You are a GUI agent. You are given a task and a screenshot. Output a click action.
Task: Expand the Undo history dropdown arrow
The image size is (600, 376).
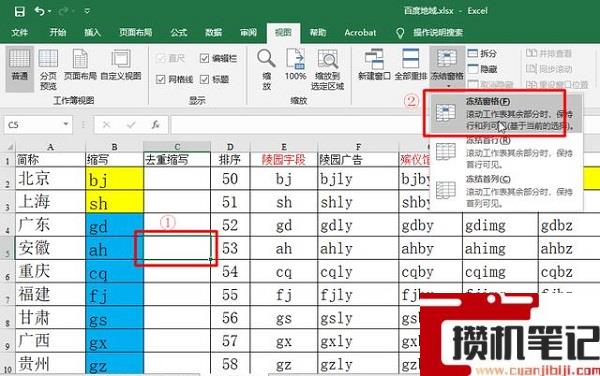pyautogui.click(x=50, y=12)
